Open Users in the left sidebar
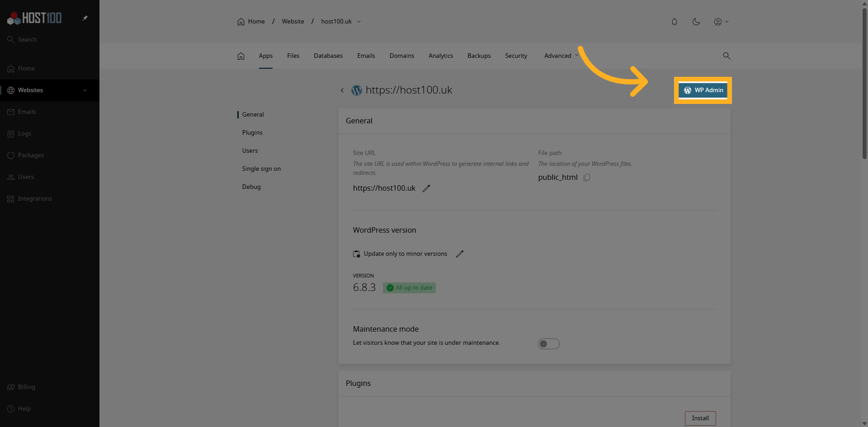Image resolution: width=868 pixels, height=427 pixels. pyautogui.click(x=50, y=177)
